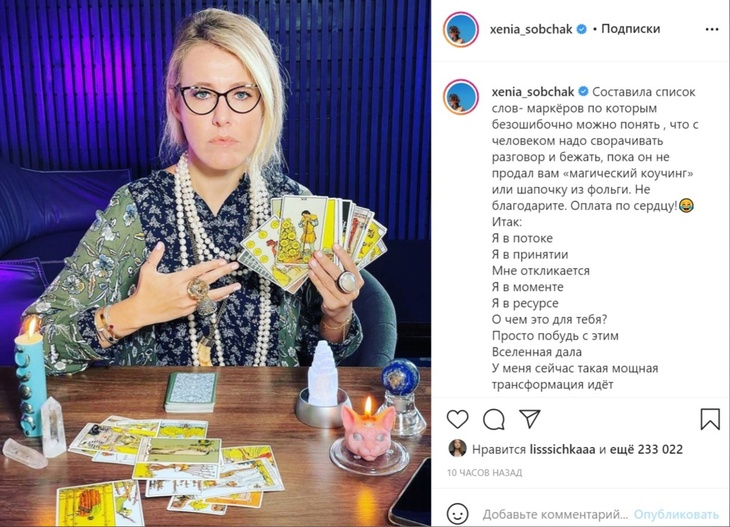
Task: Open lisssichkaaa profile link
Action: pyautogui.click(x=562, y=449)
